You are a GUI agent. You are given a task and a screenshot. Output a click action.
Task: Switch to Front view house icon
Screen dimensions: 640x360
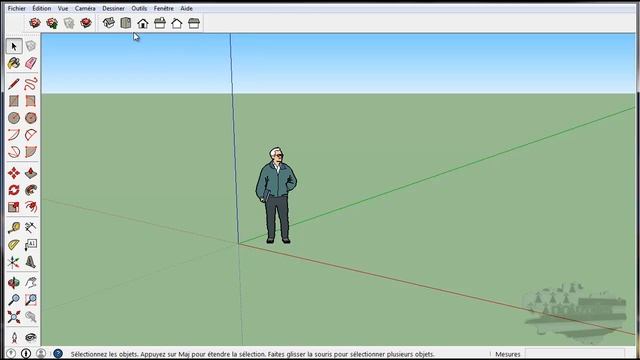coord(143,23)
